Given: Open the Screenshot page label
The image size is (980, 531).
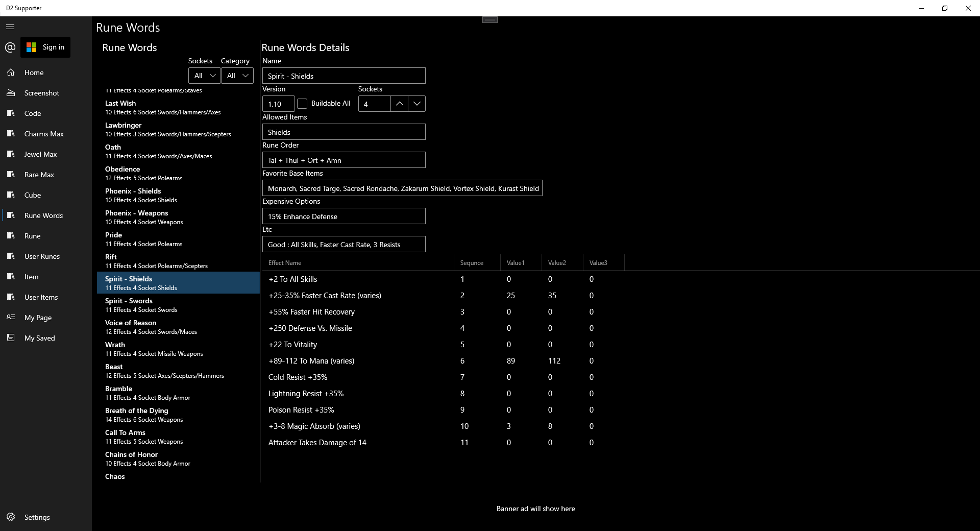Looking at the screenshot, I should (x=42, y=93).
